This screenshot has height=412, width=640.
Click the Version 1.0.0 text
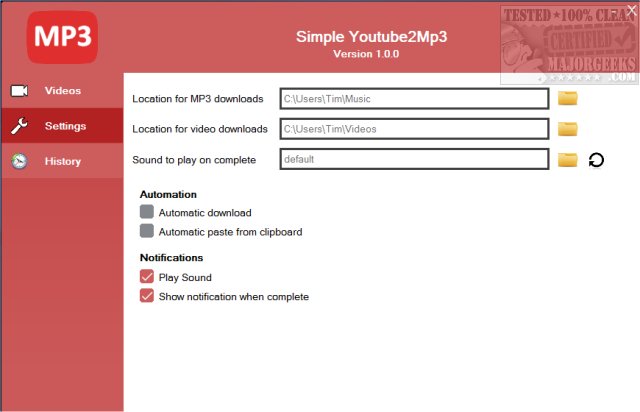[x=366, y=54]
